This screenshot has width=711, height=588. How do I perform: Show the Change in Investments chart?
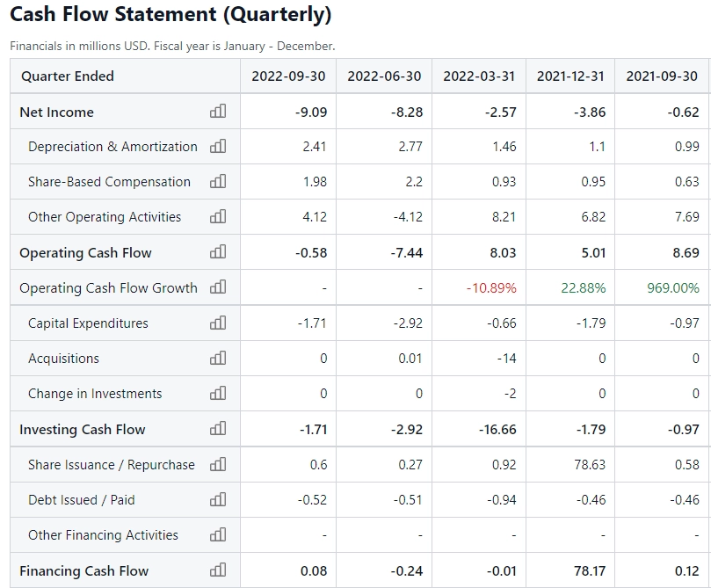coord(218,394)
